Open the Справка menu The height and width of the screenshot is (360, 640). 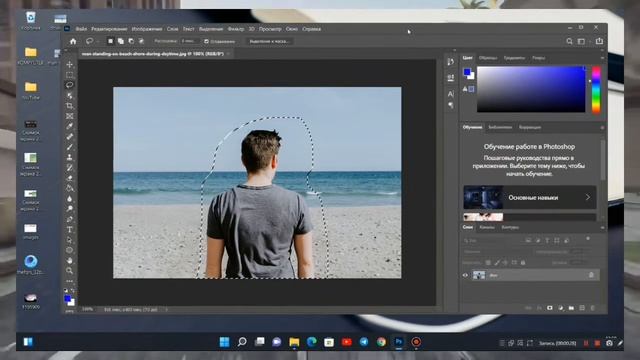[x=311, y=29]
